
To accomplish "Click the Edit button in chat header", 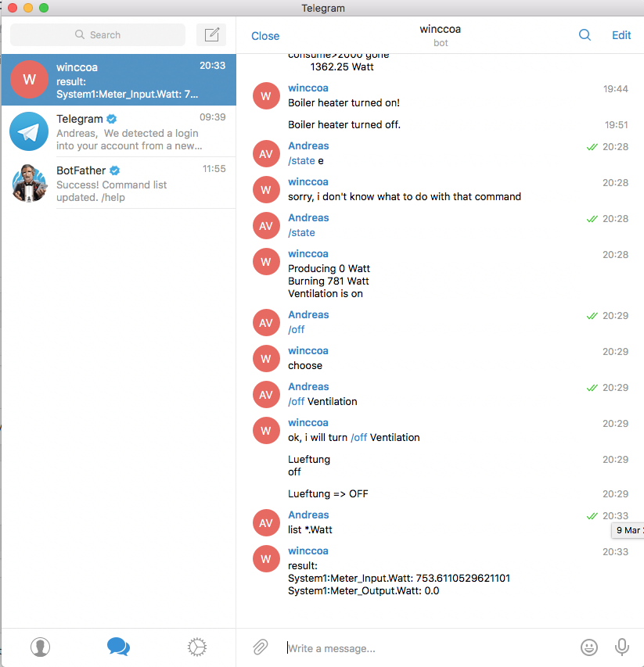I will point(621,35).
